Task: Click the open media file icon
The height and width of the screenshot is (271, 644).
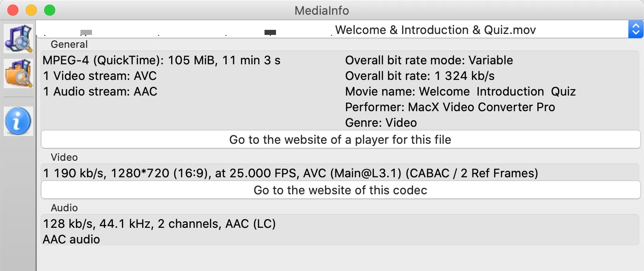Action: [x=18, y=39]
